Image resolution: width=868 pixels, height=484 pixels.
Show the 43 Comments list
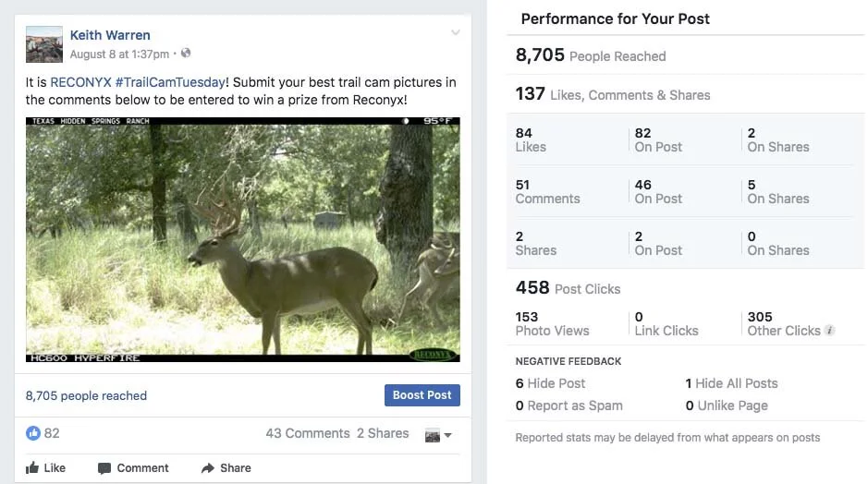(x=307, y=433)
